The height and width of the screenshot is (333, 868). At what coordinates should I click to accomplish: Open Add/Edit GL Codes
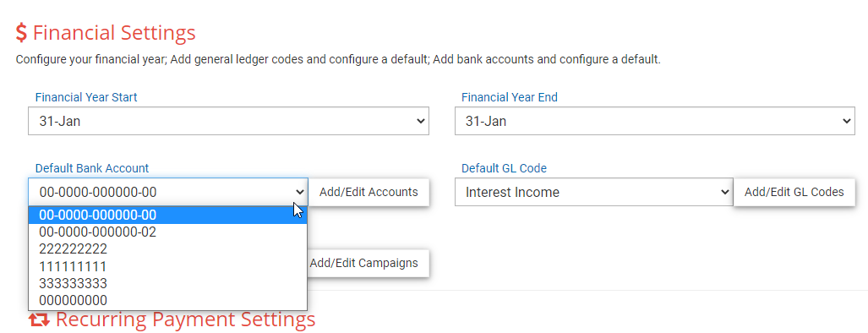pos(794,192)
